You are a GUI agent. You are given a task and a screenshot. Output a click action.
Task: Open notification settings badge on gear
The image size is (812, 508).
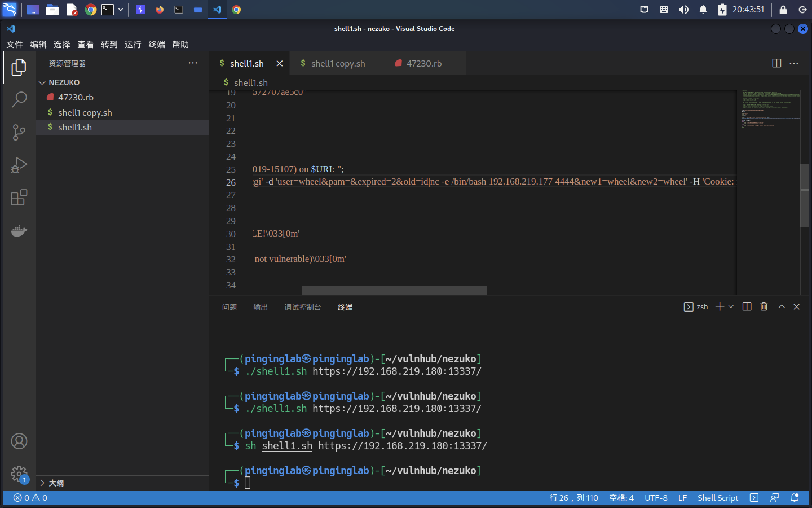point(25,479)
